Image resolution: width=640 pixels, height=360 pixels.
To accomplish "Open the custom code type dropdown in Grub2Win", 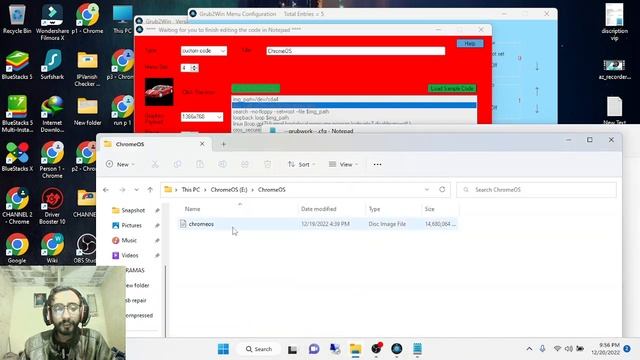I will coord(204,51).
